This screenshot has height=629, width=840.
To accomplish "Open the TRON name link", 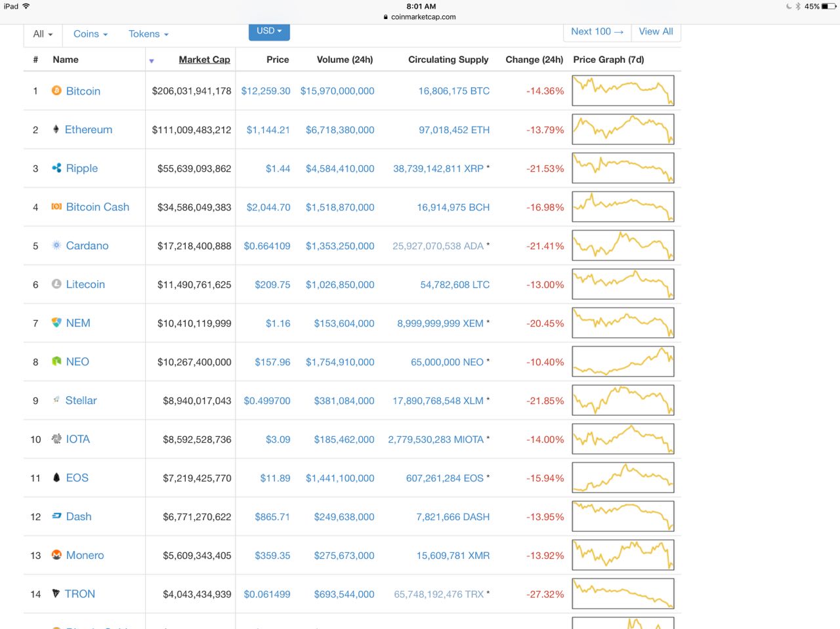I will (80, 594).
